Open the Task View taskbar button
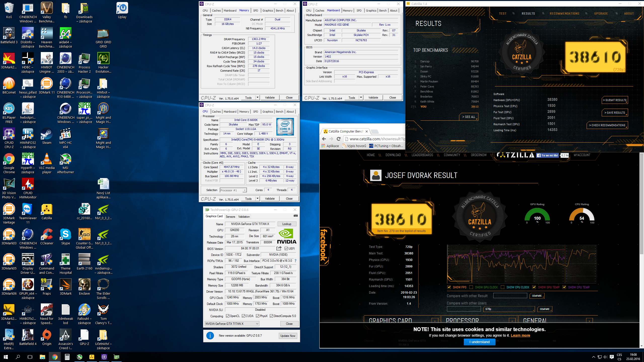The height and width of the screenshot is (362, 644). click(30, 357)
